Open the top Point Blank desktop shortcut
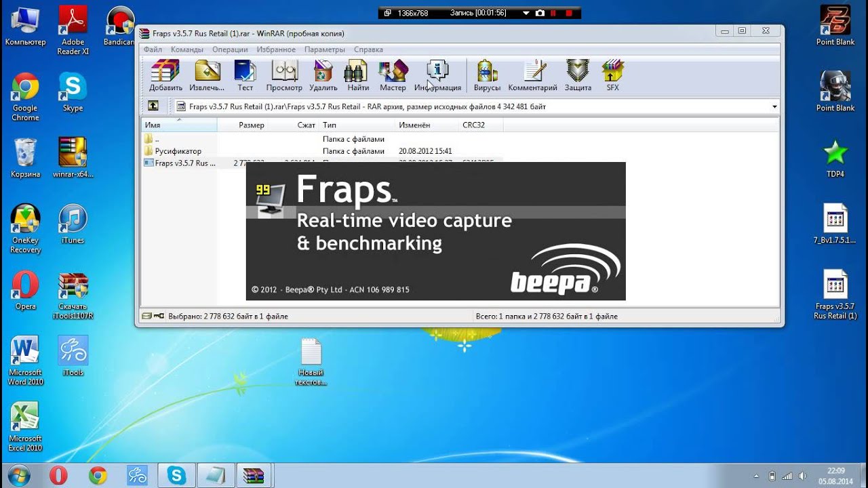 coord(835,26)
